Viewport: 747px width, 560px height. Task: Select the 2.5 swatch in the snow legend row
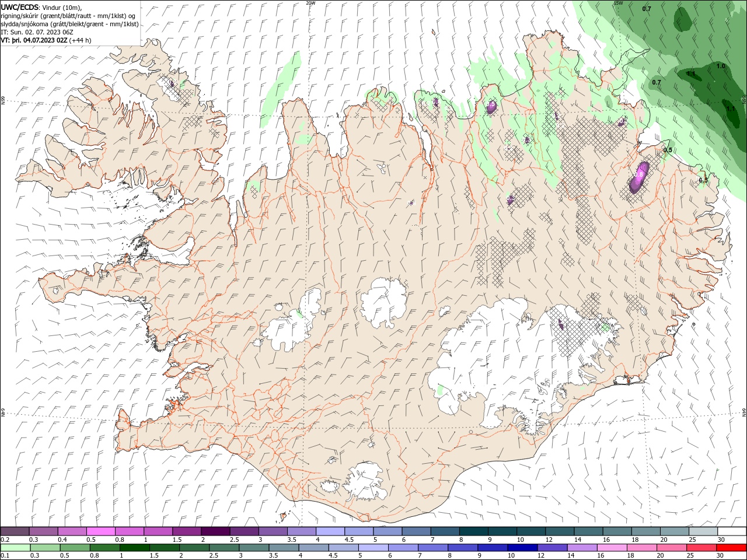[x=245, y=531]
